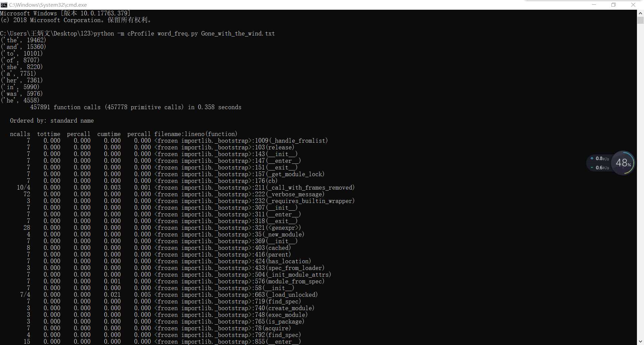Screen dimensions: 644x345
Task: Close the cmd.exe window
Action: coord(633,5)
